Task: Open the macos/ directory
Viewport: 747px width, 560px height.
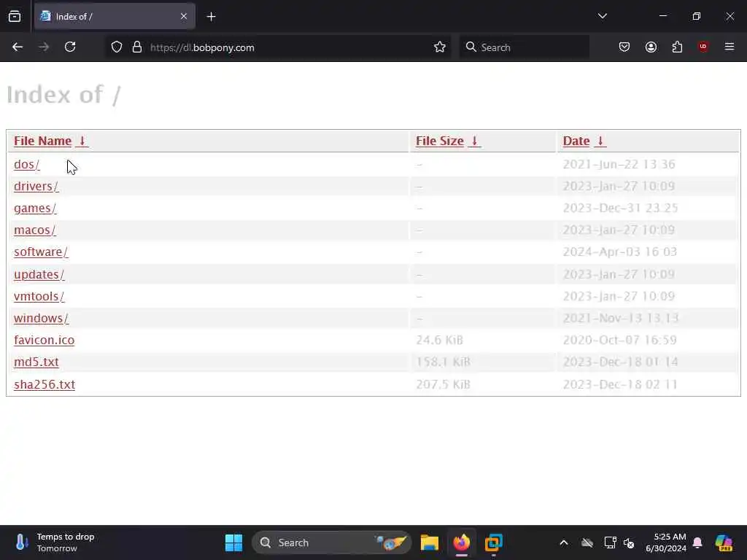Action: pos(35,230)
